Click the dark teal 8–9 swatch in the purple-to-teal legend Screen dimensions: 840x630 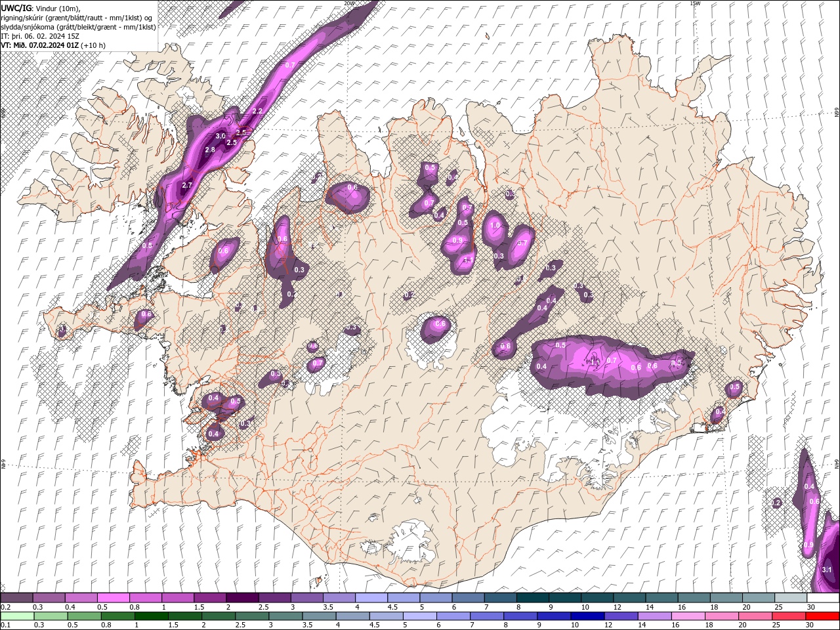532,598
